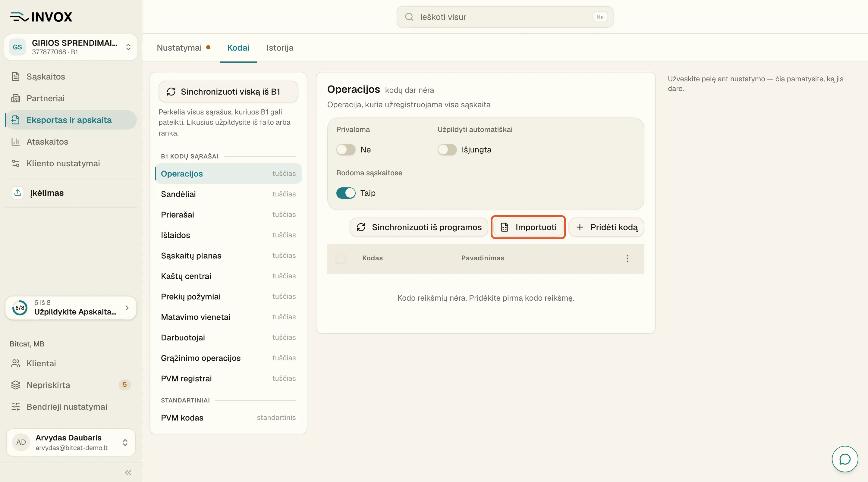Switch to the Istorija tab
This screenshot has width=868, height=482.
point(280,48)
